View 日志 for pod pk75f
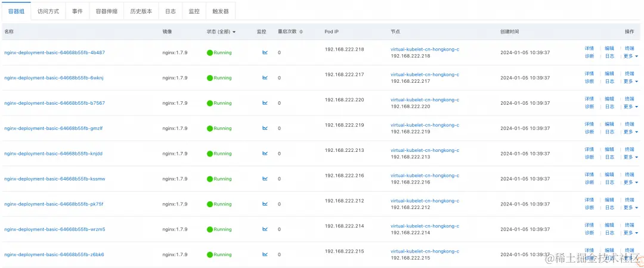This screenshot has width=644, height=268. (609, 208)
